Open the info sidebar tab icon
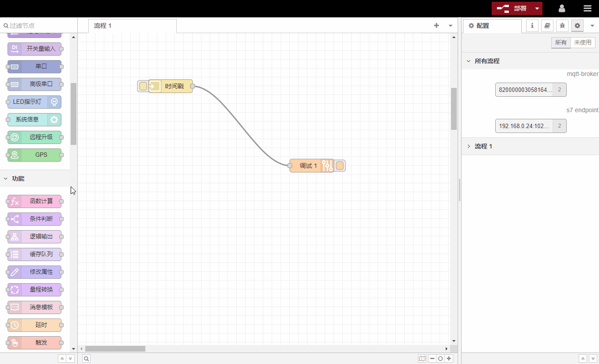This screenshot has height=364, width=599. (532, 26)
